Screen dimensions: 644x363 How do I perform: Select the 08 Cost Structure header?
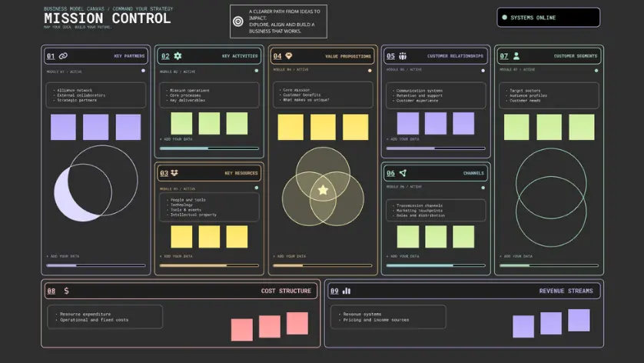[x=181, y=291]
